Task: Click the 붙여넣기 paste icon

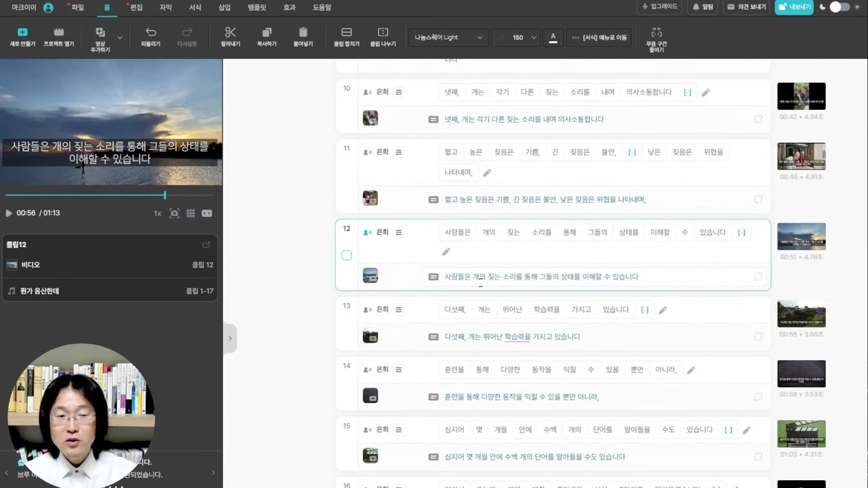Action: pos(303,37)
